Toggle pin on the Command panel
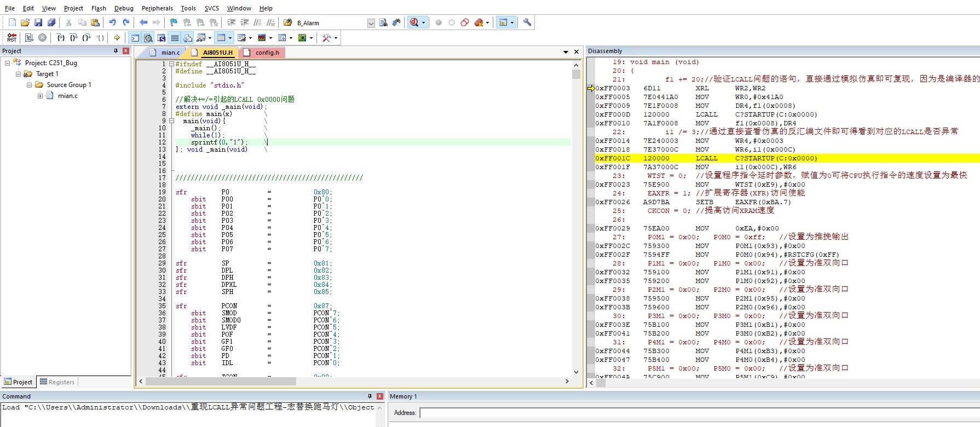Viewport: 980px width, 427px height. coord(370,396)
